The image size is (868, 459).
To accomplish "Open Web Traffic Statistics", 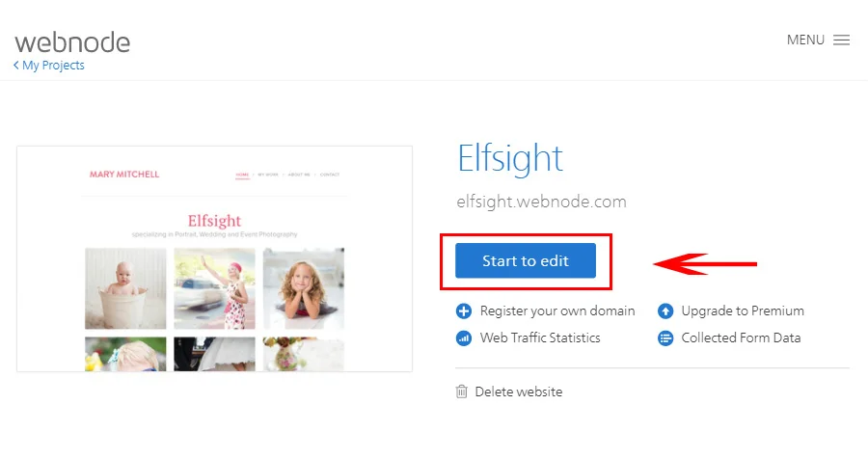I will (x=540, y=337).
